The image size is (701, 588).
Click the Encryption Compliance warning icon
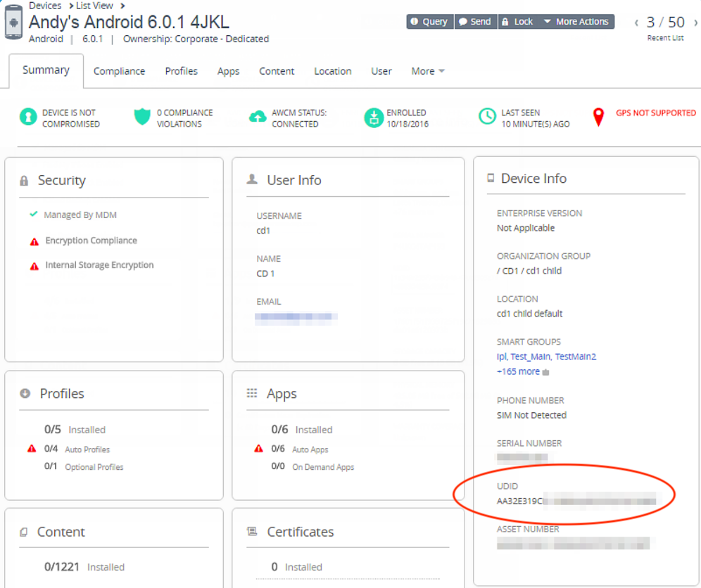pos(34,241)
